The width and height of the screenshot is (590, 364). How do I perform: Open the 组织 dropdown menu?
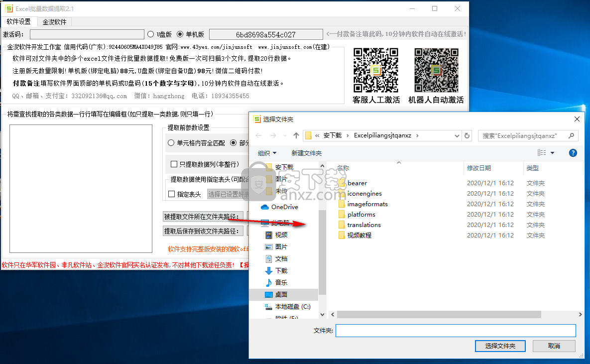point(267,153)
